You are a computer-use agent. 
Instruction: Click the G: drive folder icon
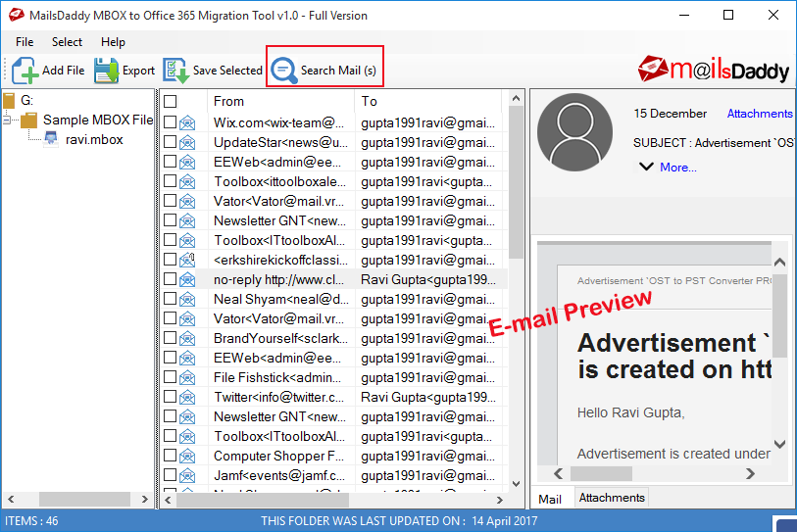tap(9, 101)
